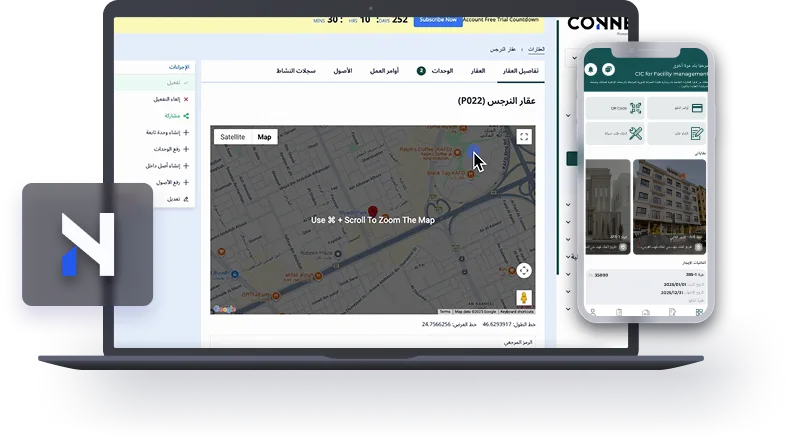Viewport: 807px width, 443px height.
Task: Click the properties (العقارات) breadcrumb link
Action: tap(536, 48)
